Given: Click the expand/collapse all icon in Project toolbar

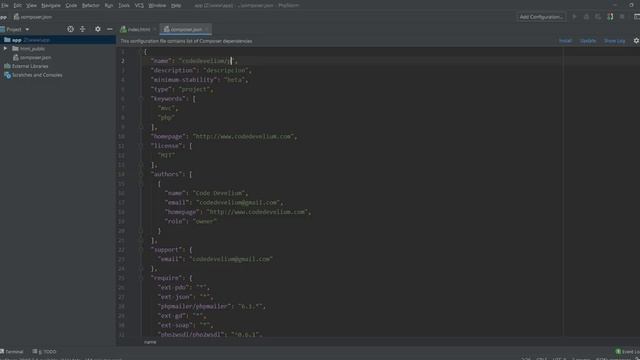Looking at the screenshot, I should point(82,29).
